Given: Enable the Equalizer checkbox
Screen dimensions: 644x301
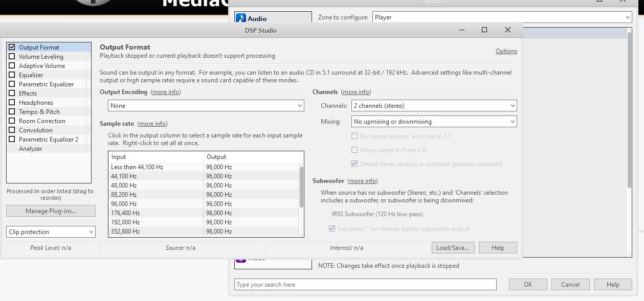Looking at the screenshot, I should (x=12, y=75).
